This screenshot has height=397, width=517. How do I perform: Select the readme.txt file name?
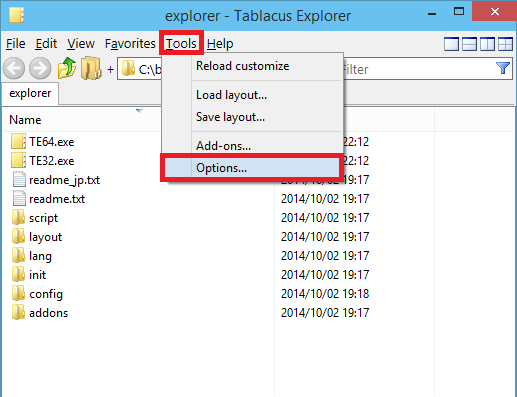click(57, 199)
